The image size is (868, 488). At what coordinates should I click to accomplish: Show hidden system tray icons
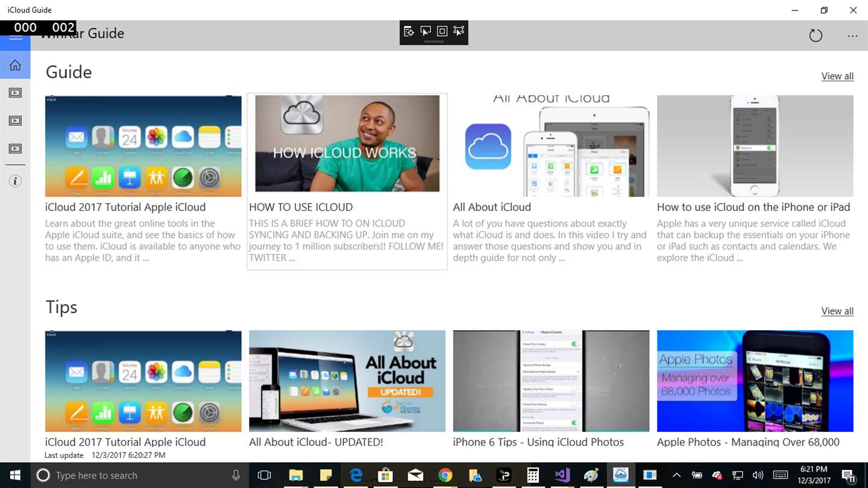tap(676, 475)
